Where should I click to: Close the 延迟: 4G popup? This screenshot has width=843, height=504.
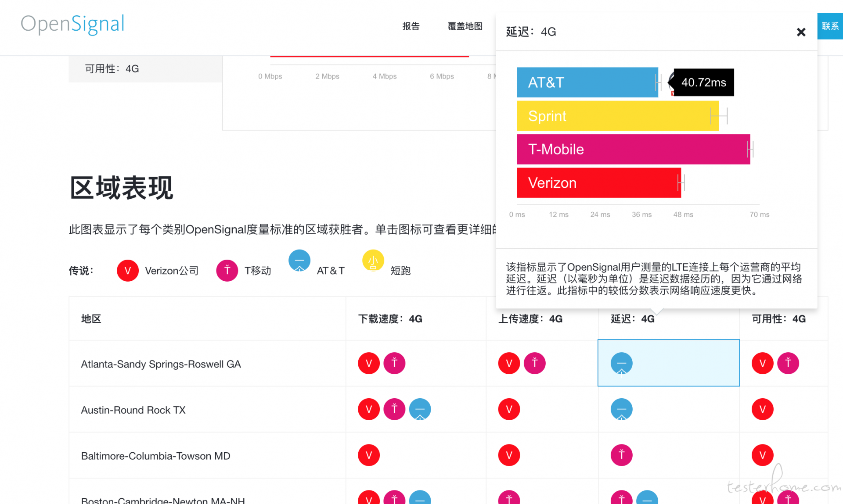(x=801, y=32)
